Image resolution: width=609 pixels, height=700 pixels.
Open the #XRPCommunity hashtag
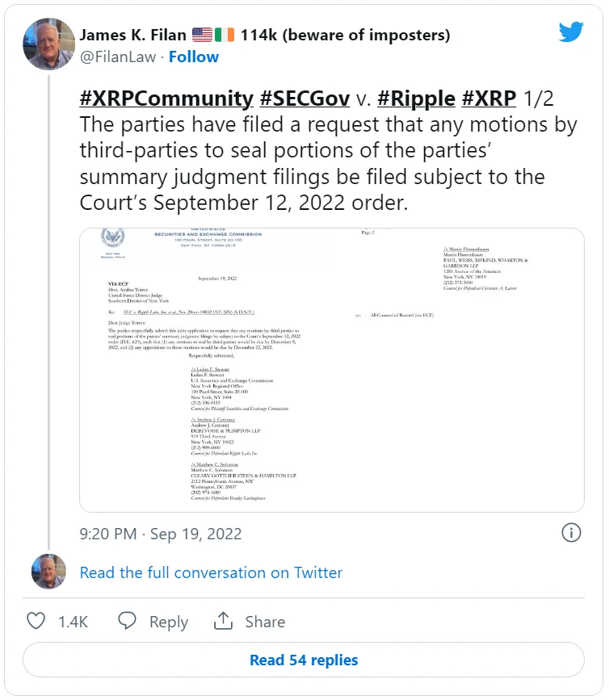(x=166, y=99)
